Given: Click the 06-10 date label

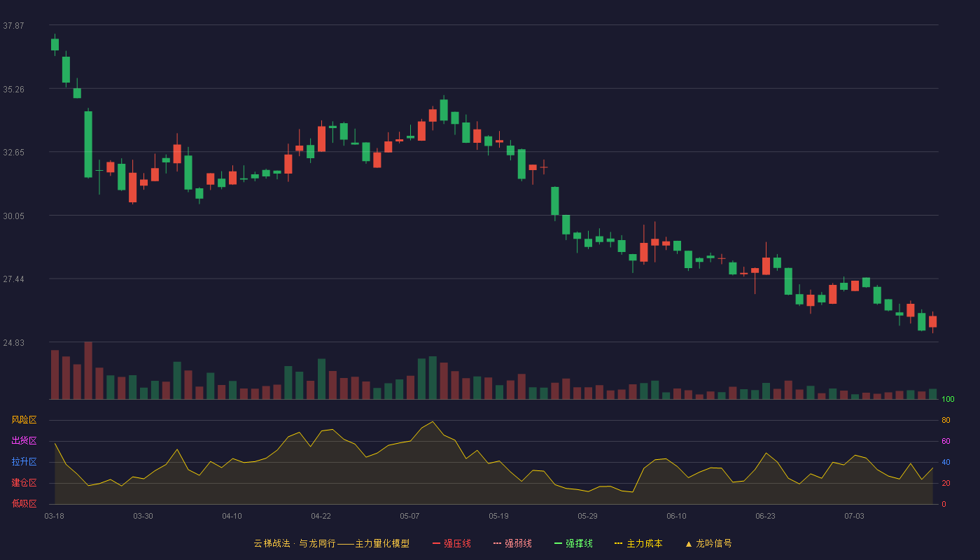Looking at the screenshot, I should (676, 516).
